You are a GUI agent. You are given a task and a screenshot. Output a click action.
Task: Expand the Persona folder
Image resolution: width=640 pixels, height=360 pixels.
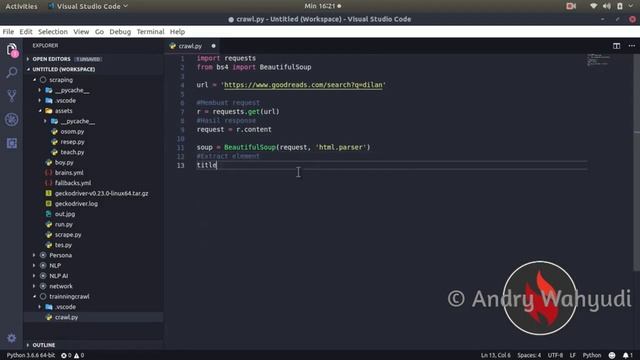60,255
